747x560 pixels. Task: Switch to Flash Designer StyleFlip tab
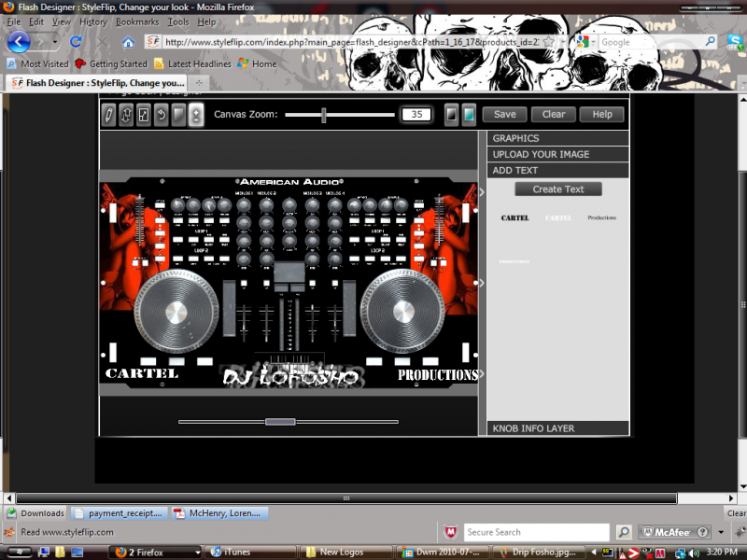pos(97,83)
